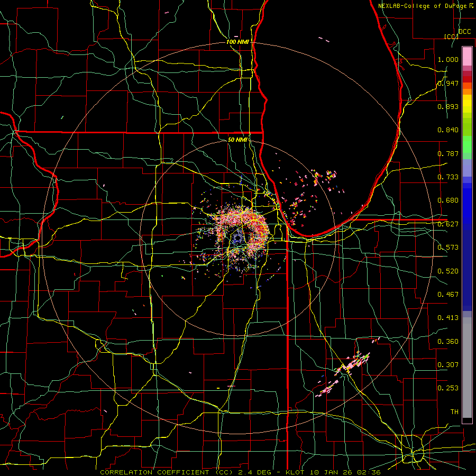Click the 0.573 scale value
This screenshot has height=476, width=476.
tap(448, 248)
